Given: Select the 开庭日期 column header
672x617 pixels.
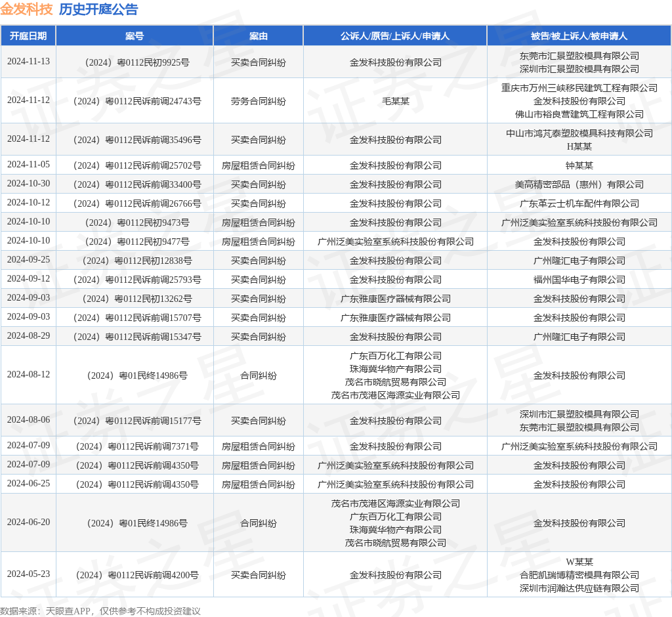Looking at the screenshot, I should click(x=28, y=36).
